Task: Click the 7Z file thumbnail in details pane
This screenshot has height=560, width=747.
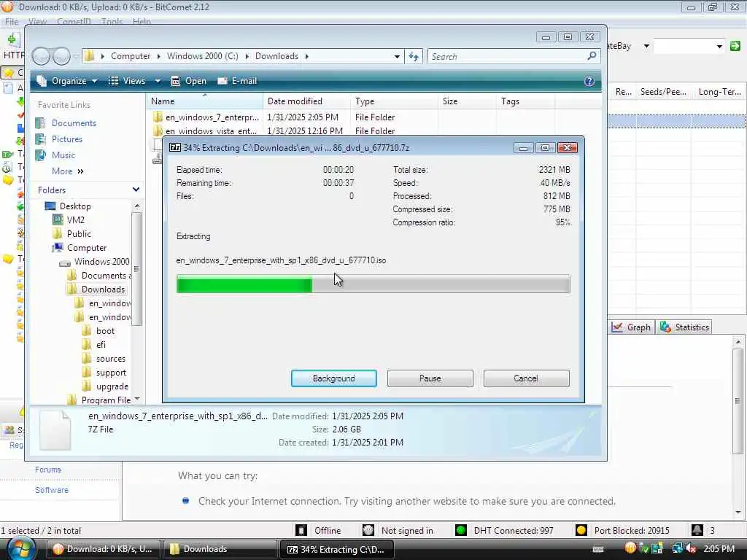Action: coord(55,430)
